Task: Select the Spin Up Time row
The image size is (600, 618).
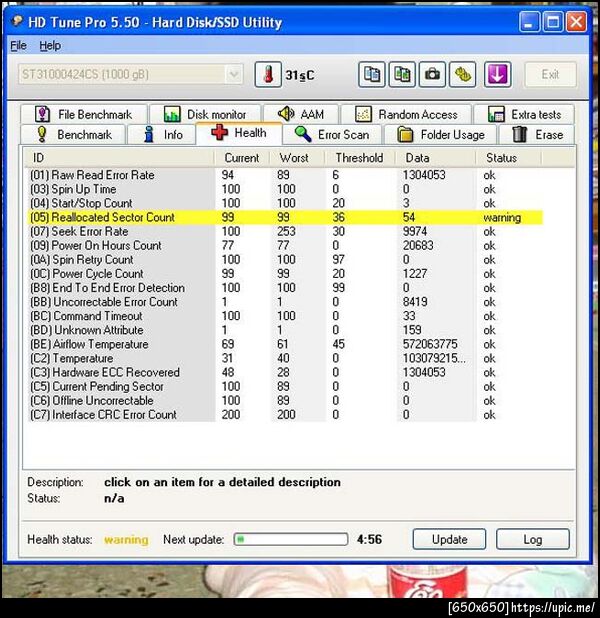Action: 285,189
